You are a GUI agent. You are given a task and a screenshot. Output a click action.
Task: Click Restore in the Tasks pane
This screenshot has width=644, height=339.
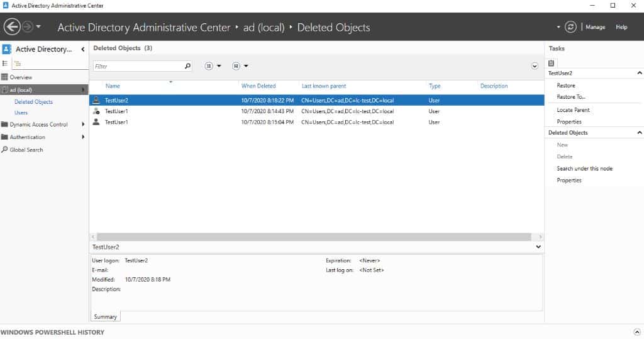[566, 86]
